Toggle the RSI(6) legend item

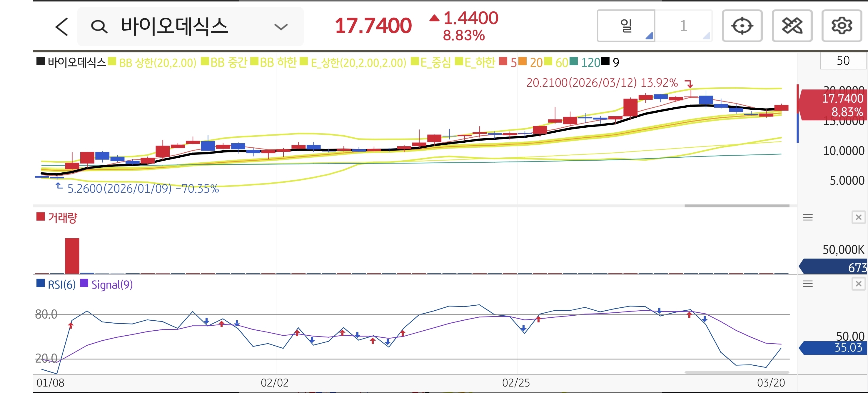tap(61, 285)
